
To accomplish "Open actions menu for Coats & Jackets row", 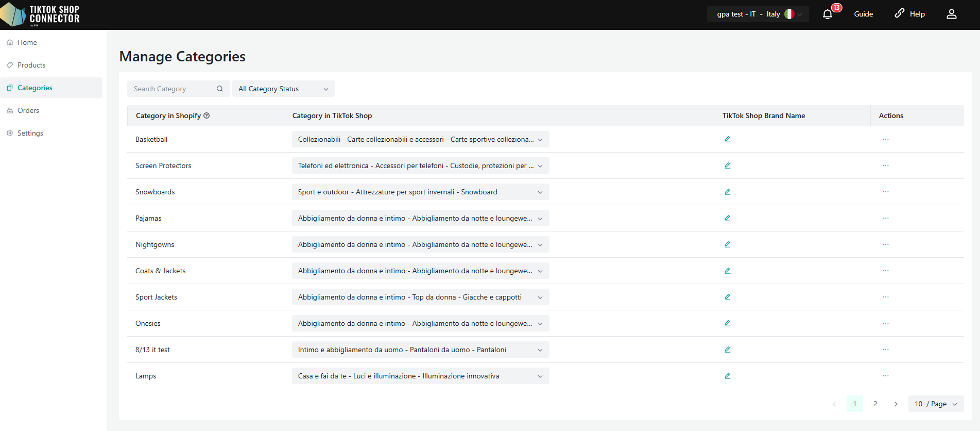I will pos(886,271).
